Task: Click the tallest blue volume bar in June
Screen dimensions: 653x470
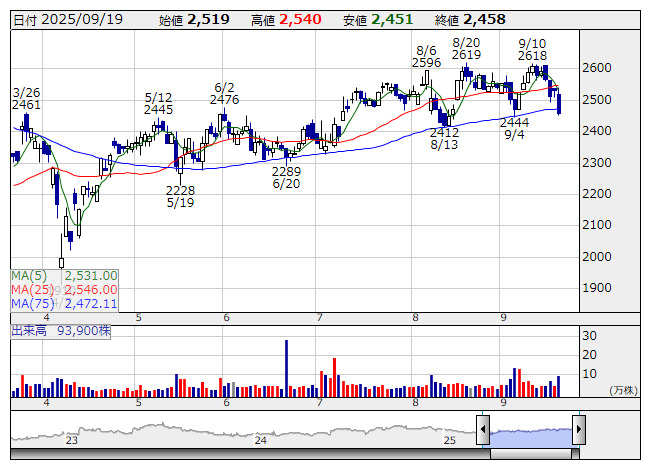Action: tap(287, 368)
